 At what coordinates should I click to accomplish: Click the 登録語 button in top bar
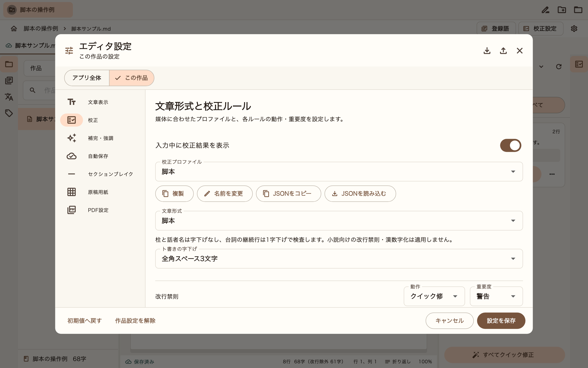(496, 28)
